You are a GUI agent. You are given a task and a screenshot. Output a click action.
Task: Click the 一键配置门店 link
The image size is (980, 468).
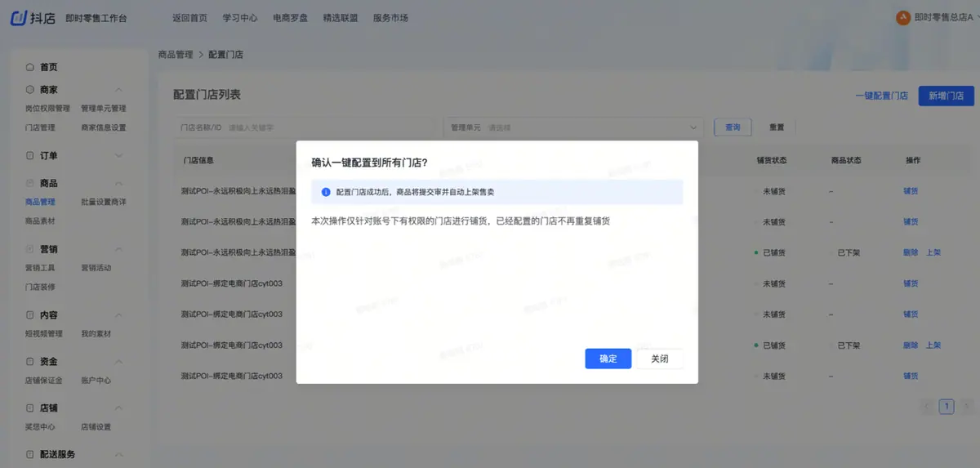click(882, 96)
